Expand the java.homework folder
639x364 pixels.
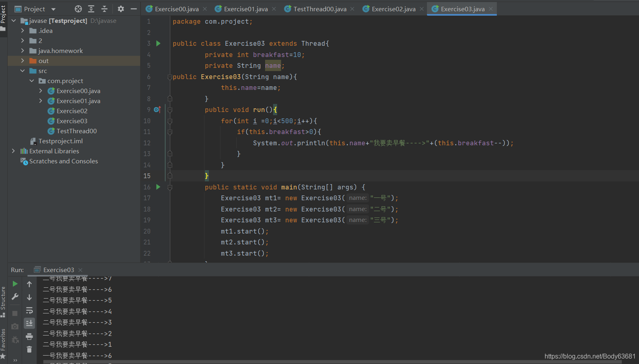[x=22, y=51]
